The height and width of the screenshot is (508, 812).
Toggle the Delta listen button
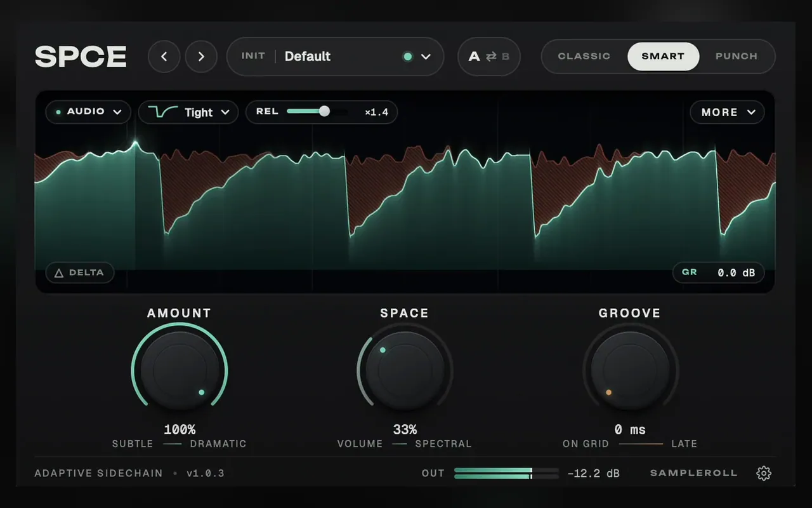click(80, 272)
